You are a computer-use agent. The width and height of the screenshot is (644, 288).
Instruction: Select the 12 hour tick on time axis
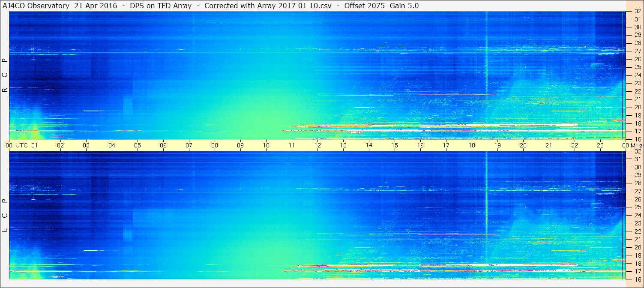pyautogui.click(x=318, y=145)
